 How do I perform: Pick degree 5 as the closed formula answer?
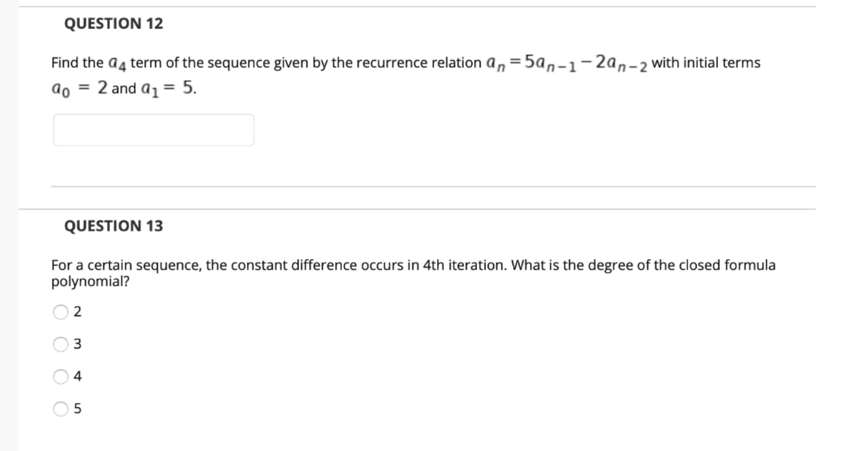point(60,407)
